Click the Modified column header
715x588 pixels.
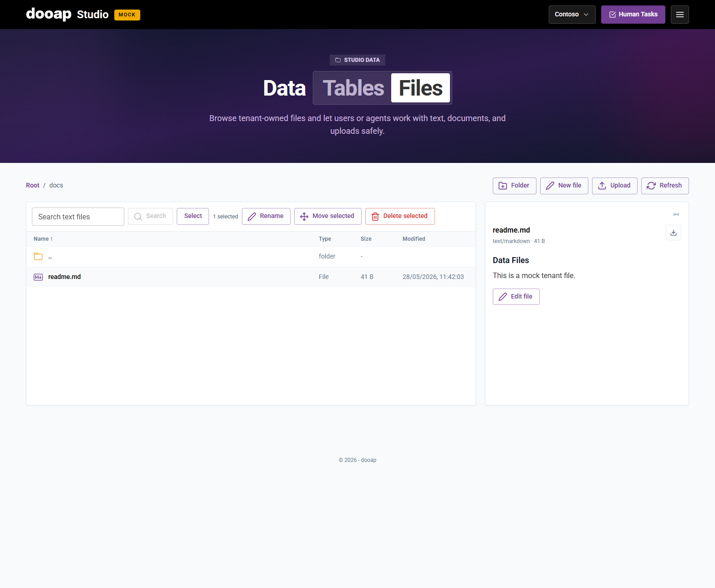click(414, 239)
